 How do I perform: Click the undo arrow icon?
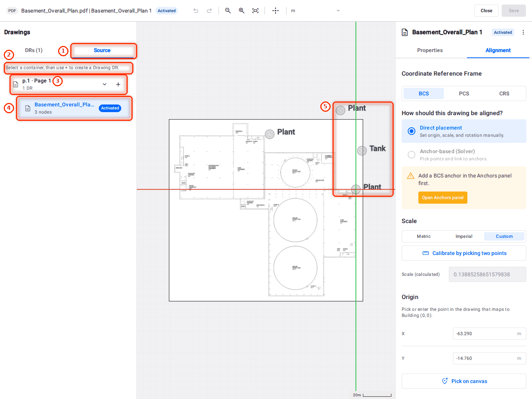coord(196,11)
